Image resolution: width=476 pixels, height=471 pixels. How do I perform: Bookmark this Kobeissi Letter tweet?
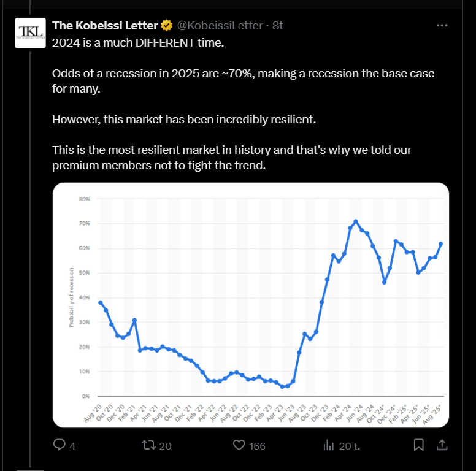point(418,445)
